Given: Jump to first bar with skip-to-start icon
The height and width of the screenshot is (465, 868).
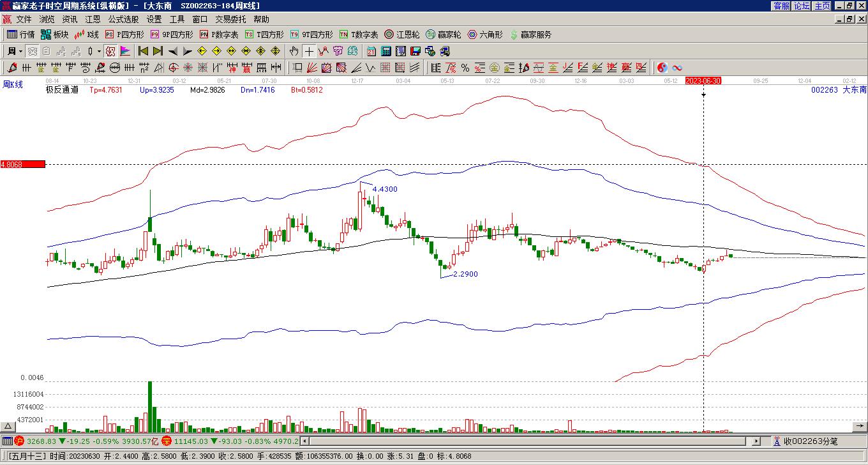Looking at the screenshot, I should tap(144, 51).
